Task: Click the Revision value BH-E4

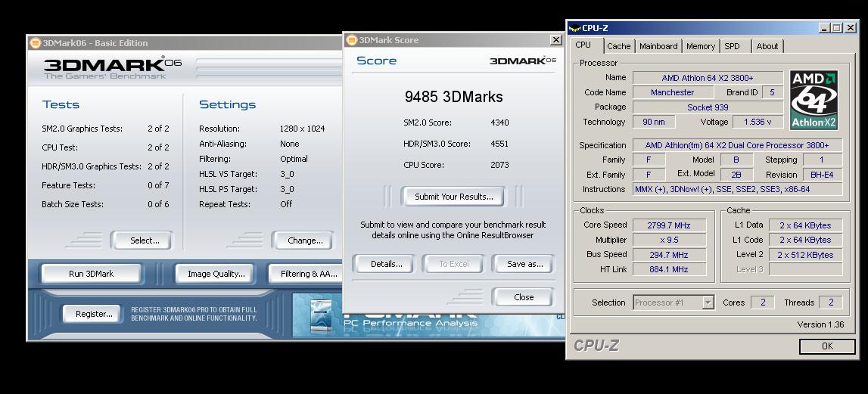Action: click(822, 174)
